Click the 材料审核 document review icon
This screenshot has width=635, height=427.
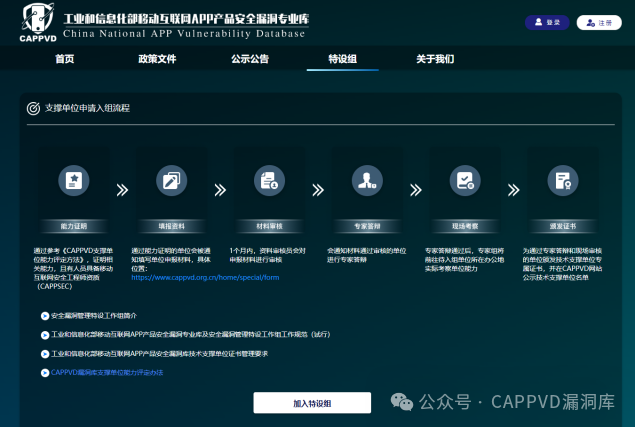coord(269,181)
